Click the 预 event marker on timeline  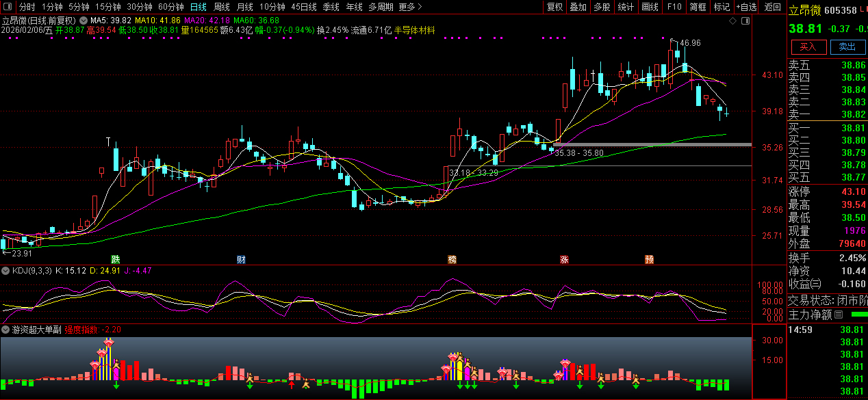(x=649, y=259)
